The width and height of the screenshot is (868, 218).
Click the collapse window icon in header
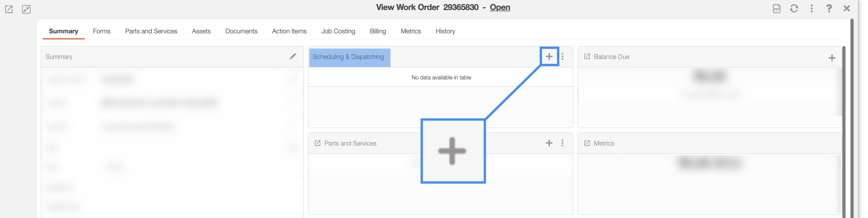pyautogui.click(x=26, y=9)
